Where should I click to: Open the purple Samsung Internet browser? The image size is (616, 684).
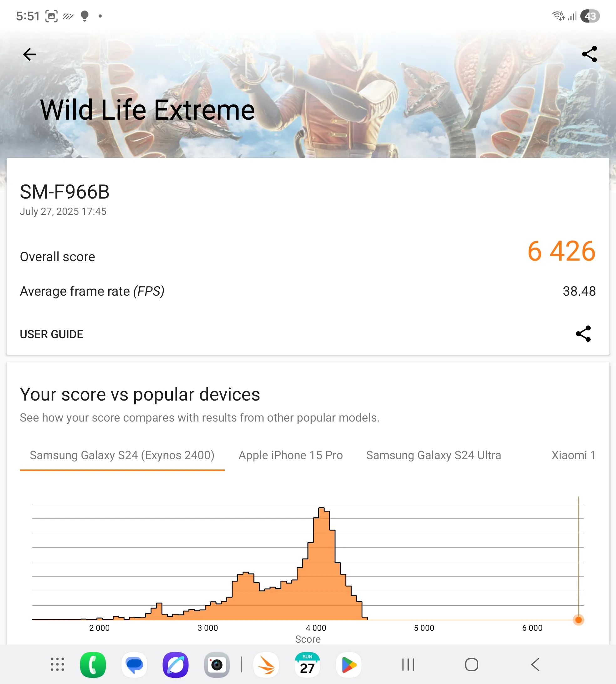pos(175,664)
